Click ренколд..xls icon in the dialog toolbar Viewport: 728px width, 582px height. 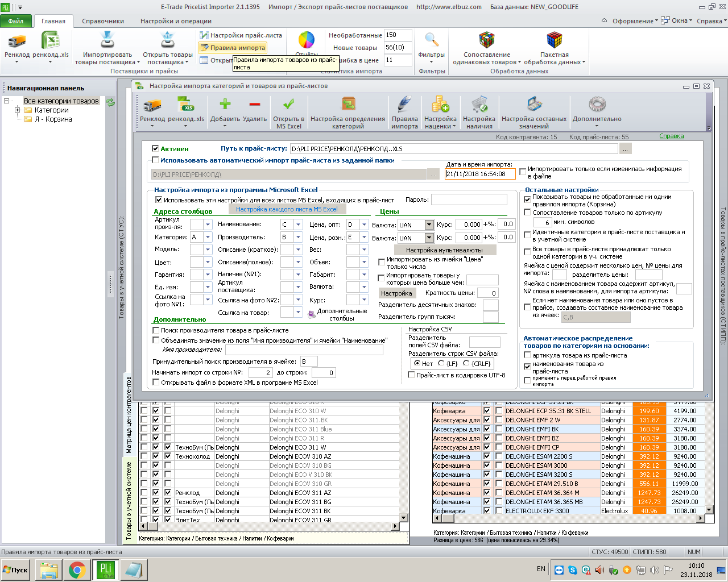click(x=186, y=105)
